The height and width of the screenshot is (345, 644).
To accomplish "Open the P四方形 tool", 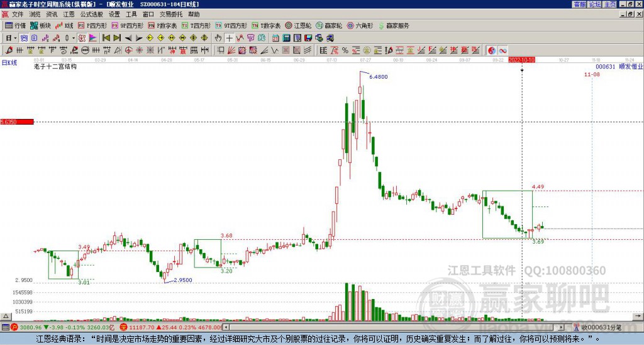I will (x=92, y=25).
